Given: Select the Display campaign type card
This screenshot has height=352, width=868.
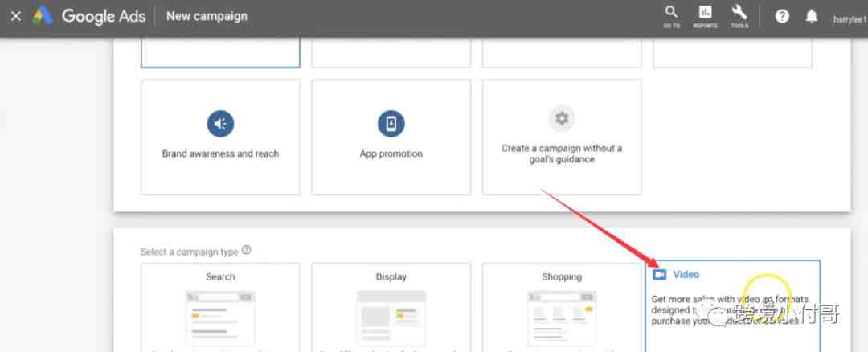Looking at the screenshot, I should coord(391,307).
